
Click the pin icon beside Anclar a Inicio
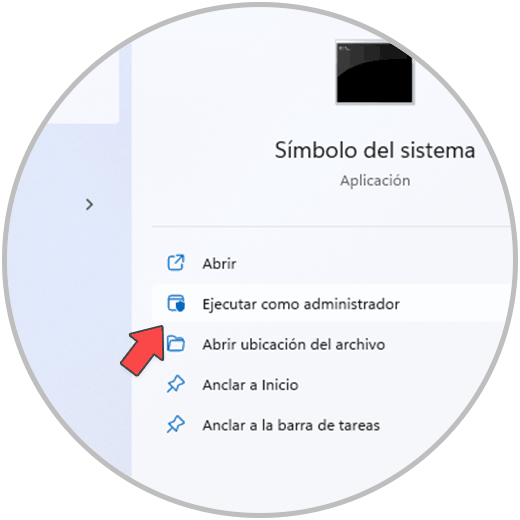[x=175, y=384]
